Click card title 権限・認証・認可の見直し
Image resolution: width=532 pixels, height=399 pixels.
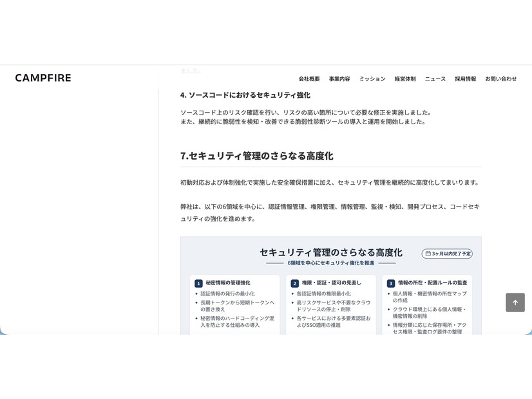[332, 283]
